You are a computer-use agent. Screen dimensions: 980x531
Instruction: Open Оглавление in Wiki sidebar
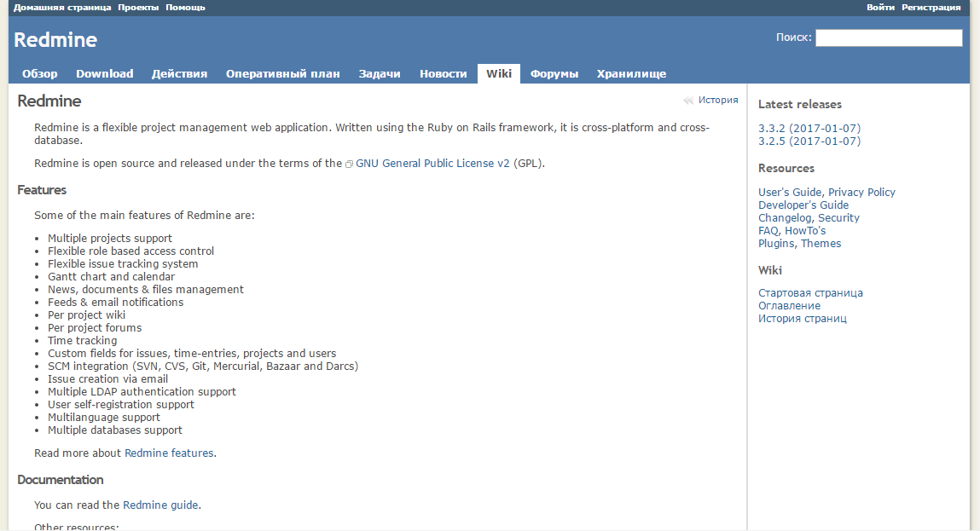tap(789, 306)
